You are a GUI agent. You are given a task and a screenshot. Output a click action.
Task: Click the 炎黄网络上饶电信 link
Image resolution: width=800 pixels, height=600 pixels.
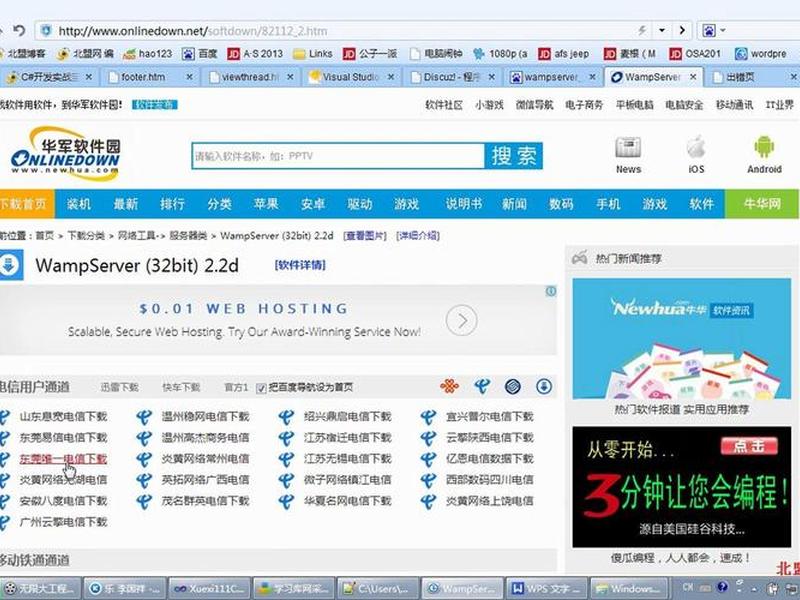click(x=489, y=501)
